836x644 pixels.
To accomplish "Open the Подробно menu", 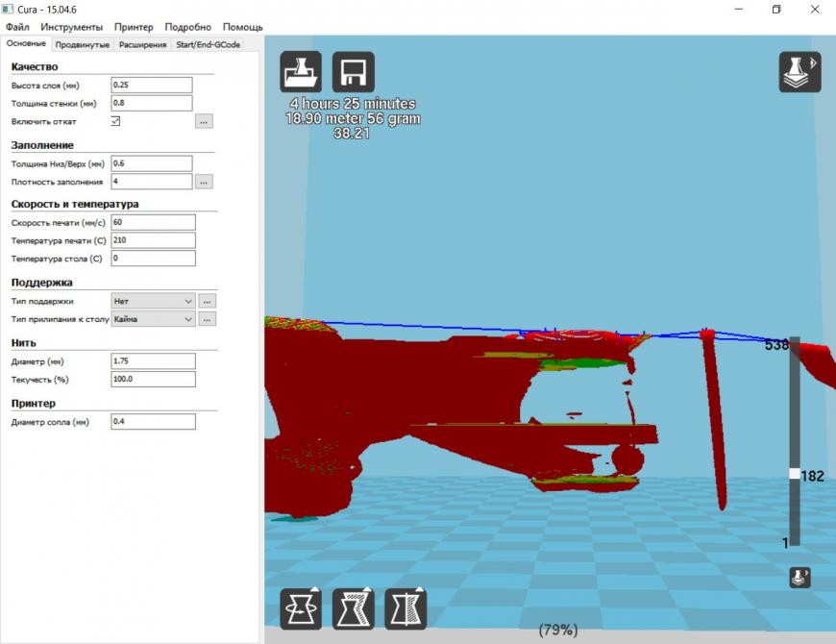I will coord(187,27).
